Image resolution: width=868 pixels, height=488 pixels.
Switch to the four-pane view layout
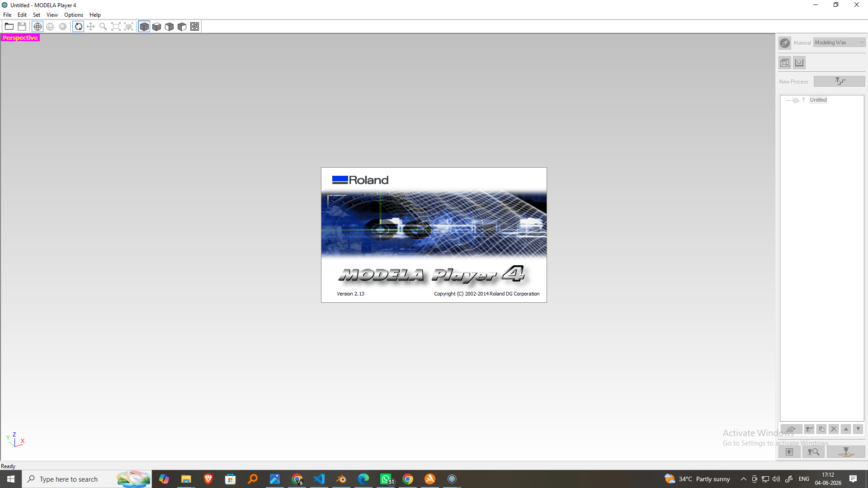195,27
